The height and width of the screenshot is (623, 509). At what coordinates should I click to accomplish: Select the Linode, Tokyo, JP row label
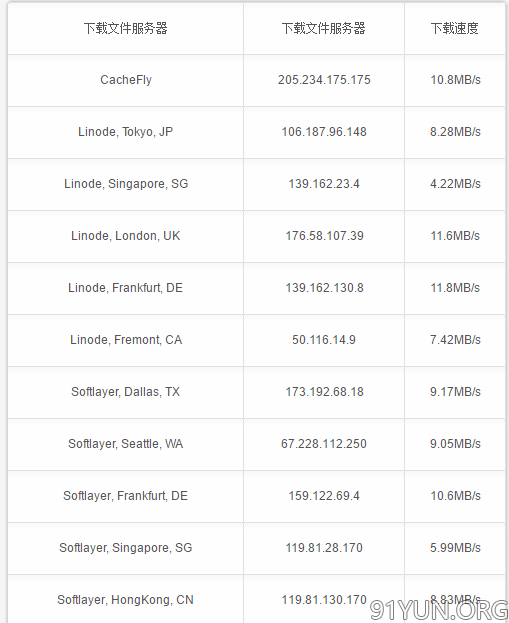(126, 132)
